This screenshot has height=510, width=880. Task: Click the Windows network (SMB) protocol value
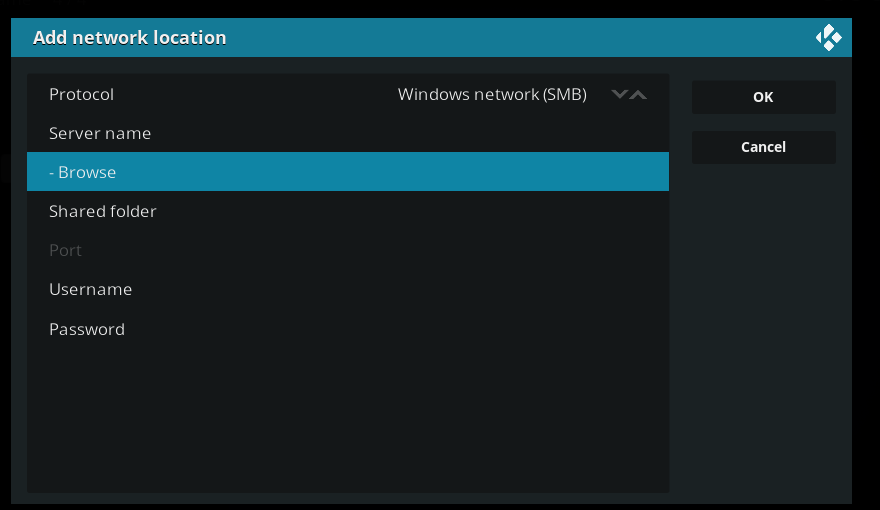pyautogui.click(x=492, y=94)
